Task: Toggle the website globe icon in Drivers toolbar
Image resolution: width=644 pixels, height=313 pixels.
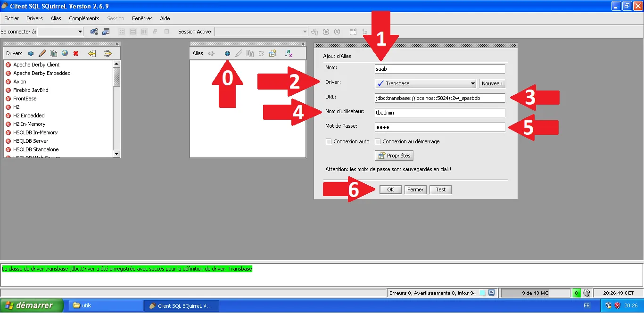Action: (64, 53)
